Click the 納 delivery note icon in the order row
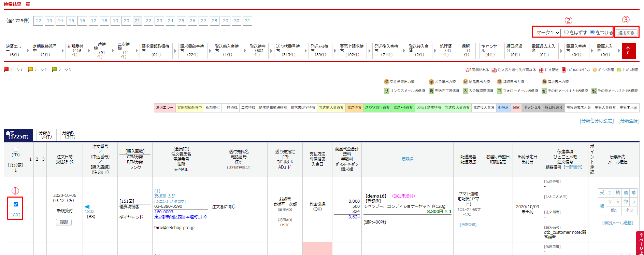This screenshot has height=255, width=644. pos(618,192)
